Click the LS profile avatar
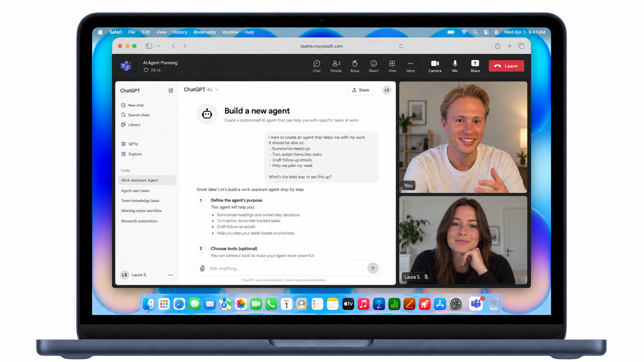This screenshot has width=644, height=362. 387,90
